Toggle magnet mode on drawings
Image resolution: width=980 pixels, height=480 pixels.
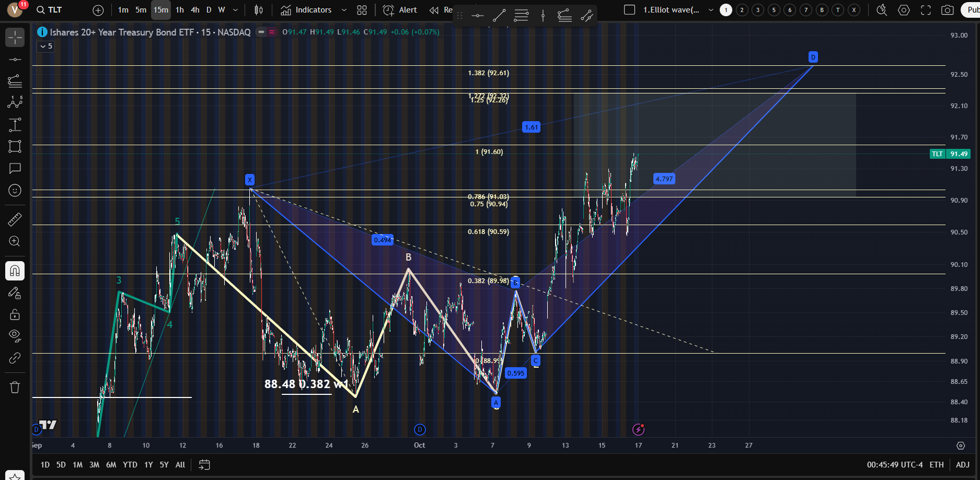pos(15,271)
